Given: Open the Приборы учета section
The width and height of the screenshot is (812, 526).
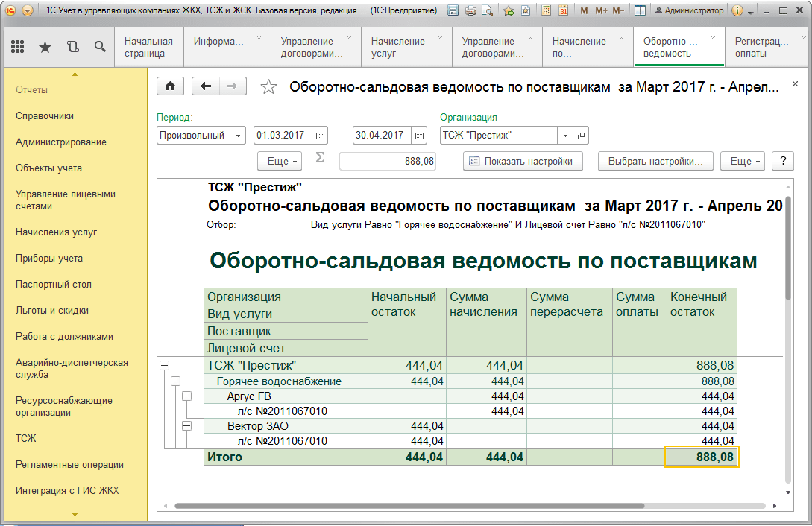Looking at the screenshot, I should tap(49, 258).
